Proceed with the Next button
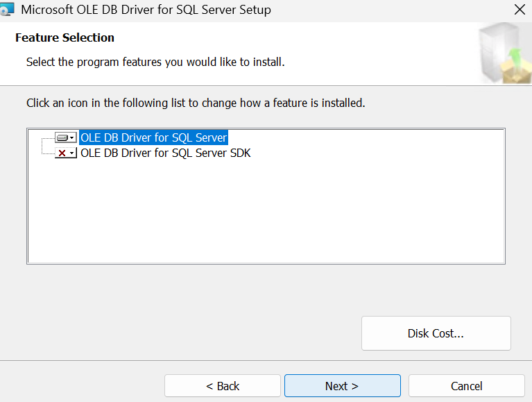Screen dimensions: 532x402 tap(343, 386)
